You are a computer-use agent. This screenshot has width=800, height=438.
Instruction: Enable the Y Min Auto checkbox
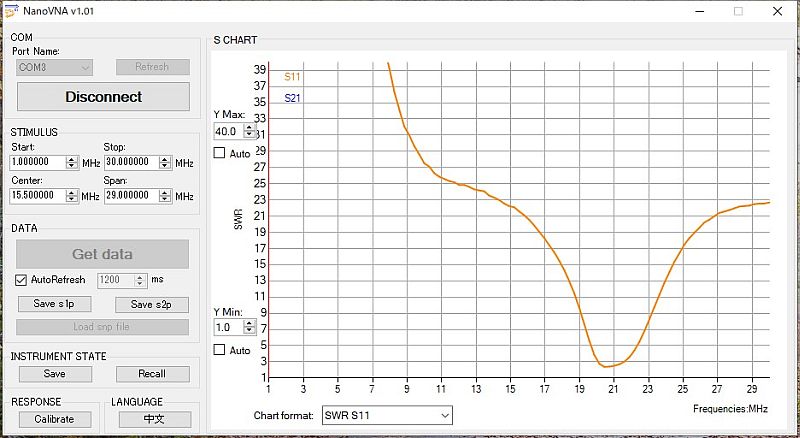click(x=219, y=350)
